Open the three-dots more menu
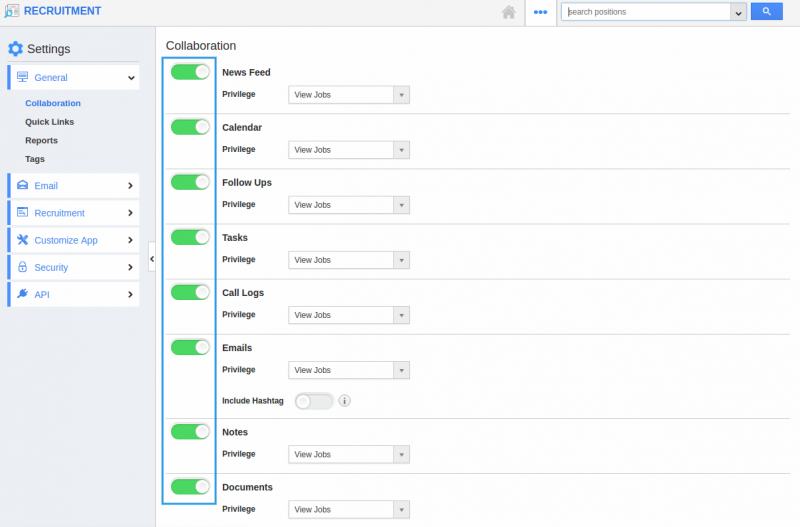Screen dimensions: 800x527 tap(540, 12)
